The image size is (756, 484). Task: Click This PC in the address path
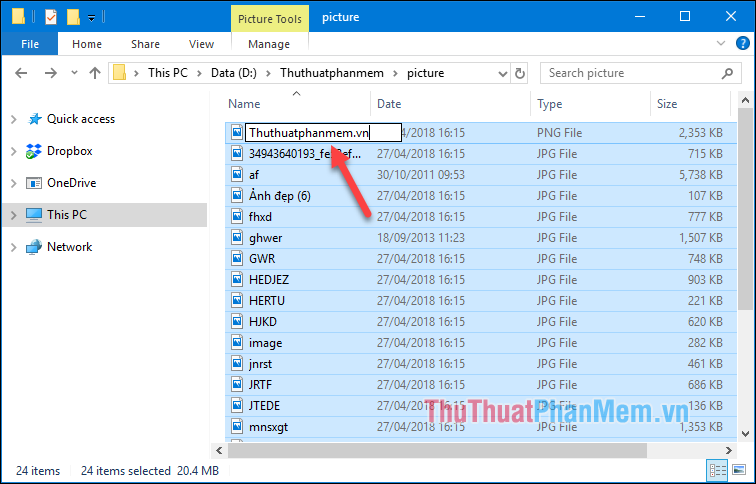click(x=168, y=73)
